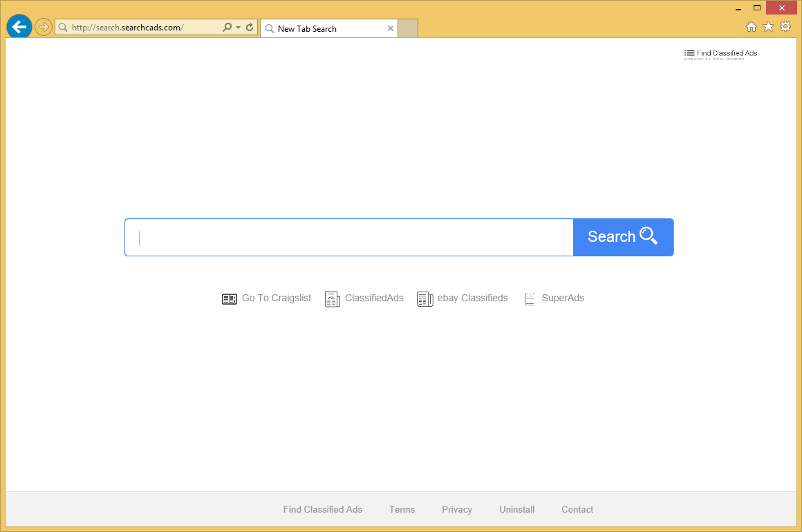Click the magnifying glass in the Search button

pyautogui.click(x=649, y=236)
